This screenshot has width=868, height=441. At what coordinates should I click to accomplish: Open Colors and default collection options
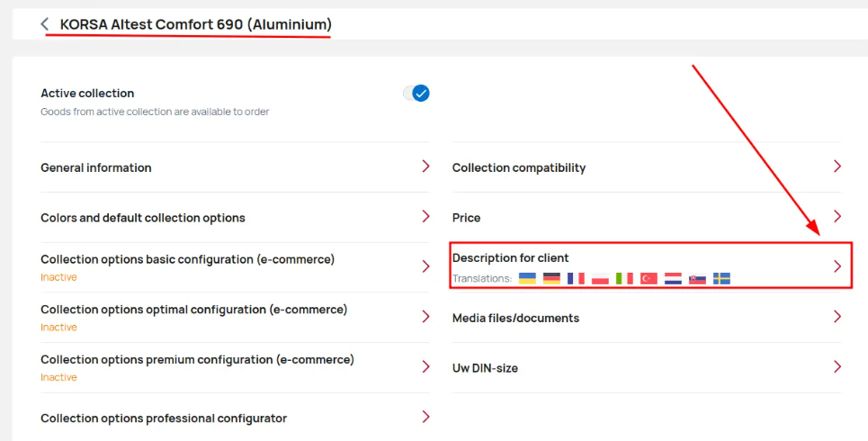tap(236, 217)
